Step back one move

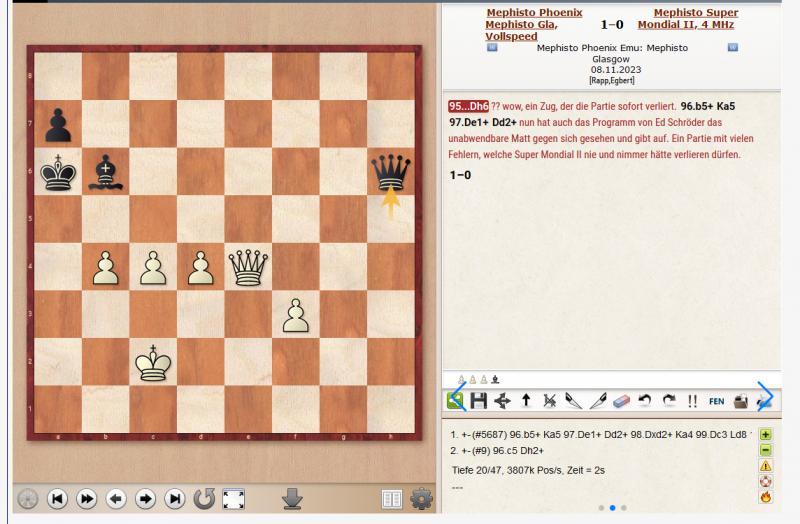116,497
